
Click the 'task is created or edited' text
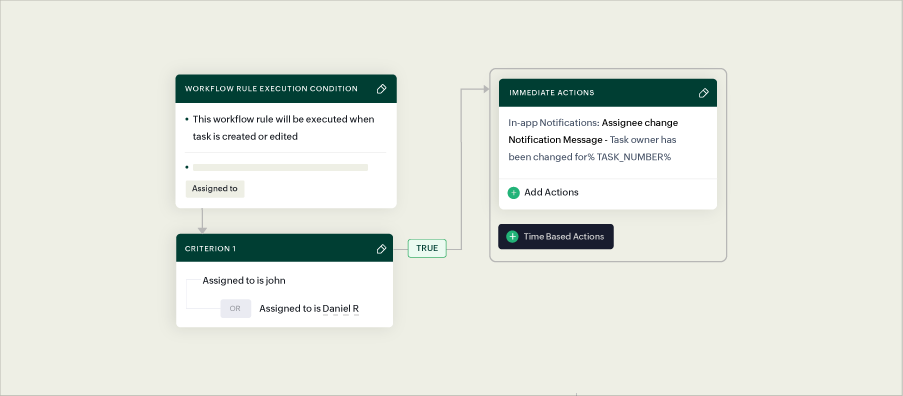[x=245, y=137]
